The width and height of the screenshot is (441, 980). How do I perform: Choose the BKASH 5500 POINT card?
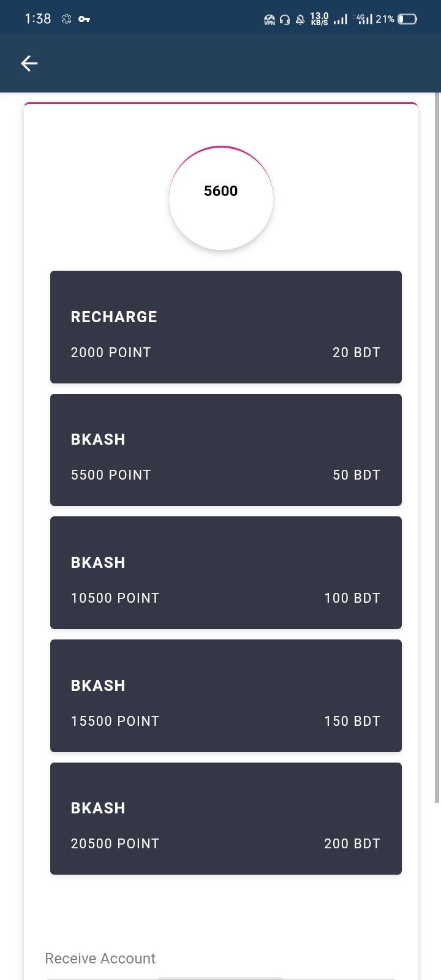tap(226, 450)
